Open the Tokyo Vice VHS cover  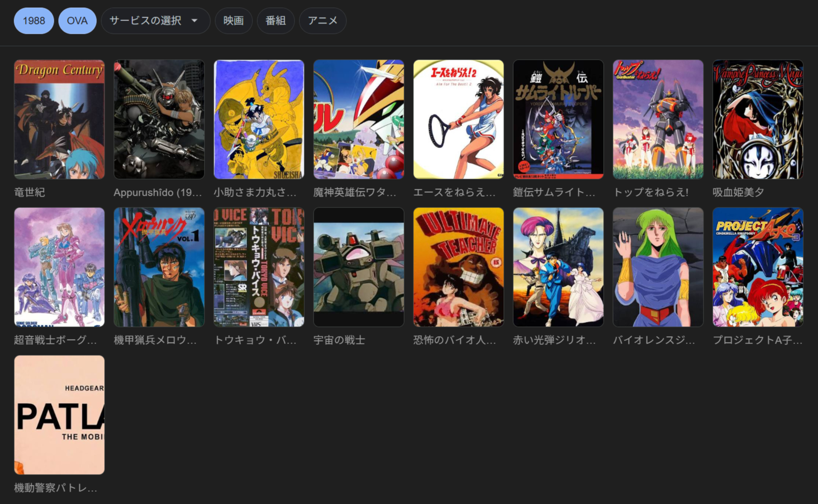pyautogui.click(x=259, y=267)
